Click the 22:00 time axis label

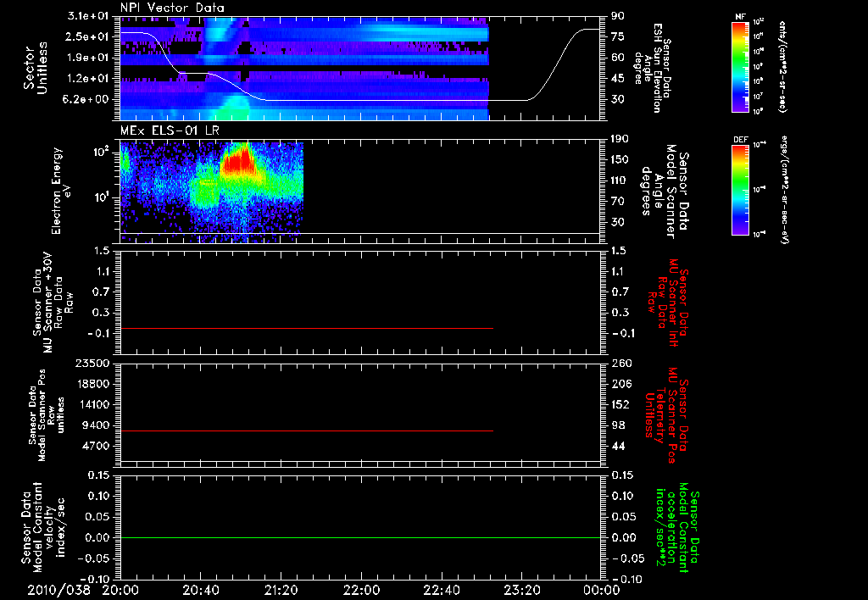[x=361, y=590]
